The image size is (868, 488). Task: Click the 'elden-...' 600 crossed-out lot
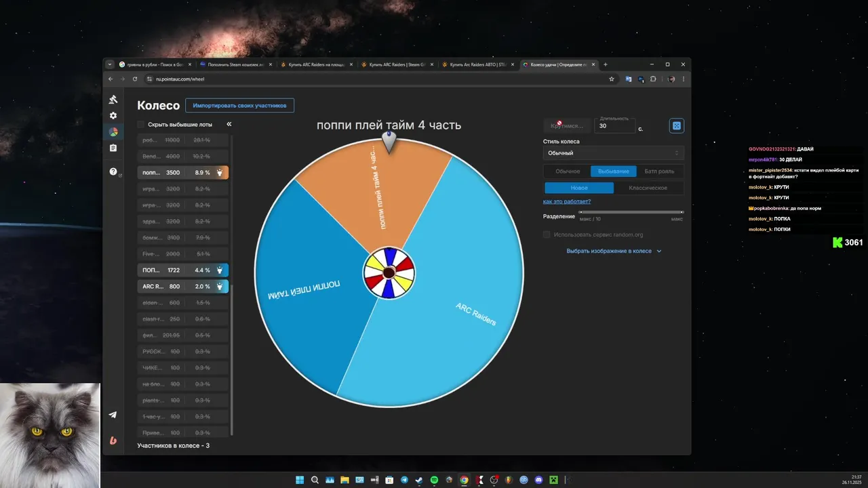point(182,303)
